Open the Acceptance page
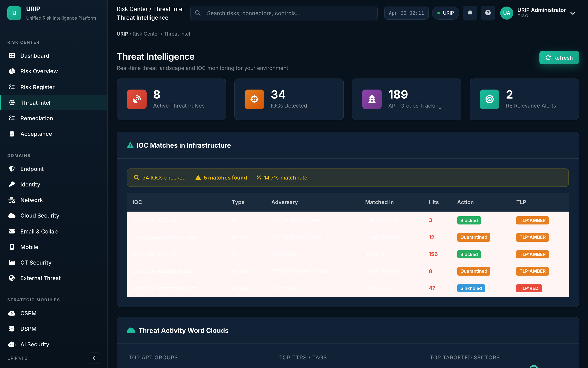 point(54,134)
